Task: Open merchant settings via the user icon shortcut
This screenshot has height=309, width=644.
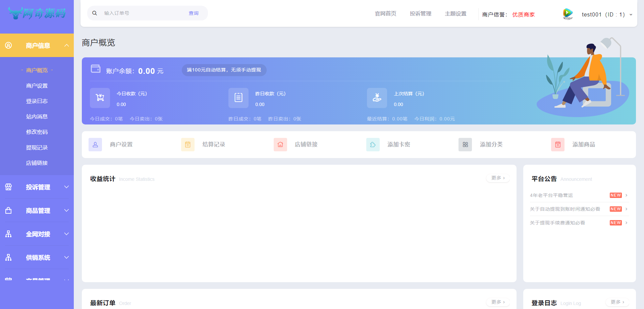Action: pos(95,144)
